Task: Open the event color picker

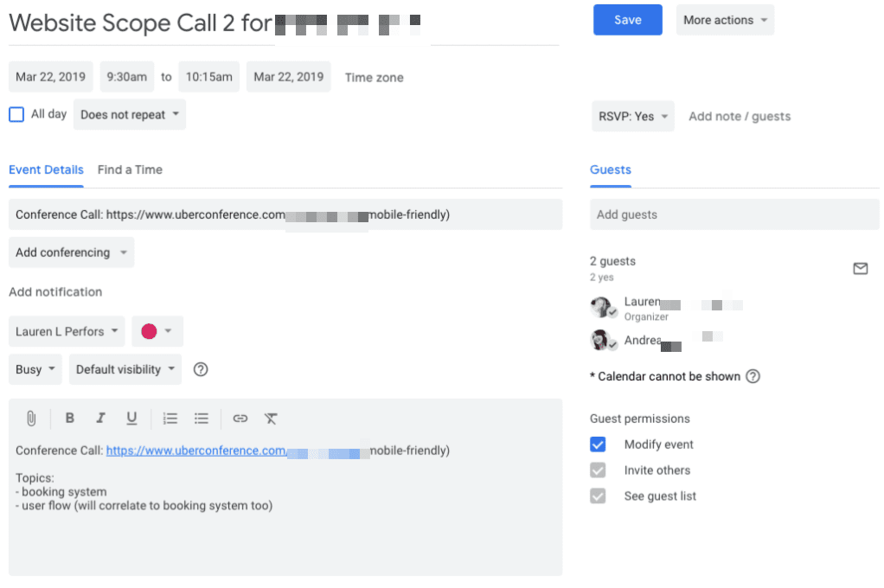Action: (157, 331)
